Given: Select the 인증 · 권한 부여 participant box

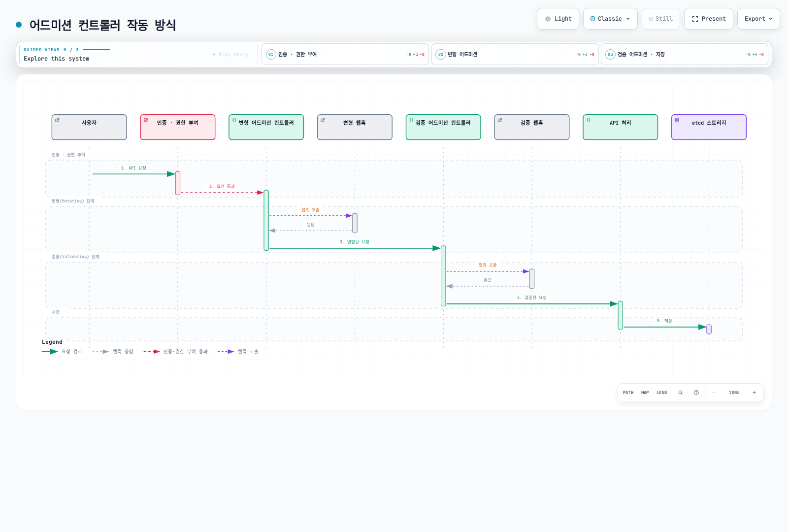Looking at the screenshot, I should click(x=178, y=127).
